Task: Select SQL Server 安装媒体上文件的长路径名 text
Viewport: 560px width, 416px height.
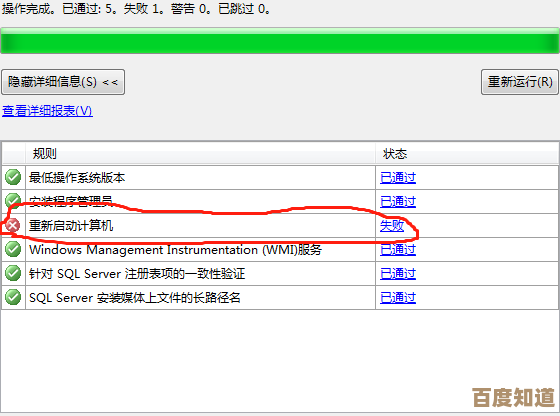Action: (x=135, y=297)
